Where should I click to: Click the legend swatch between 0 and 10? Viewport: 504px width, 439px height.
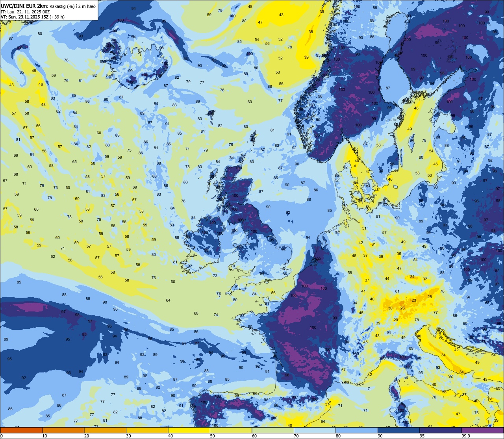click(x=21, y=430)
